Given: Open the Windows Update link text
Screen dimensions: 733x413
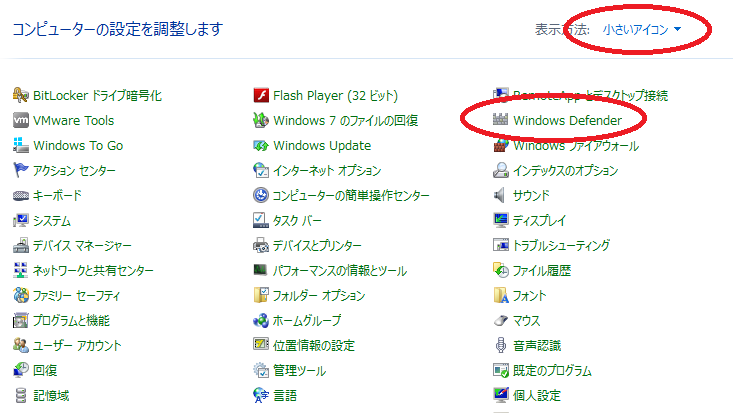Looking at the screenshot, I should click(x=322, y=145).
